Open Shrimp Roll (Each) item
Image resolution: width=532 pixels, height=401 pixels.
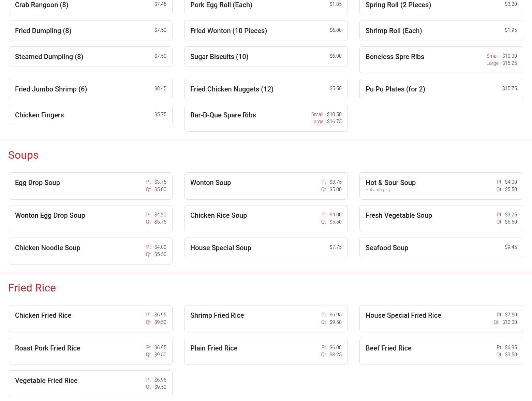click(x=441, y=31)
